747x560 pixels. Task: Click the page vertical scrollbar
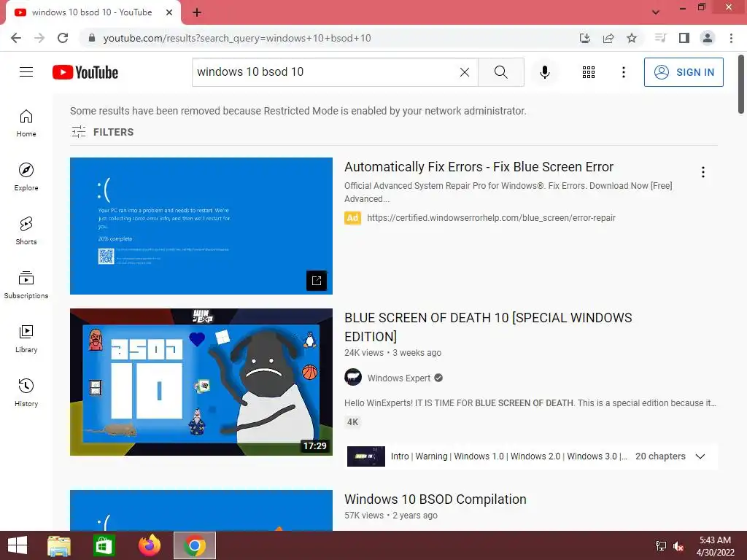(741, 85)
